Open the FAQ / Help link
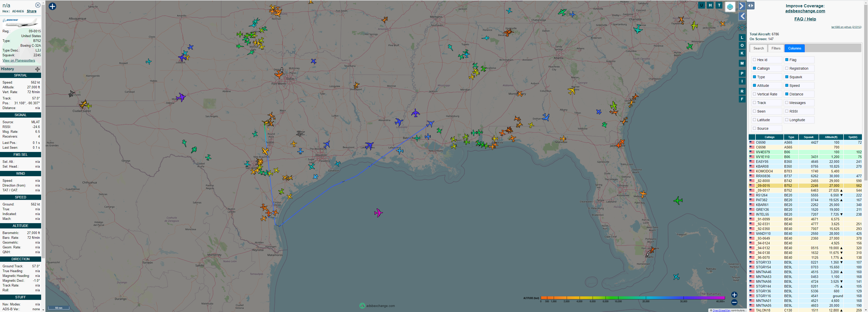Viewport: 868px width, 312px height. tap(805, 19)
